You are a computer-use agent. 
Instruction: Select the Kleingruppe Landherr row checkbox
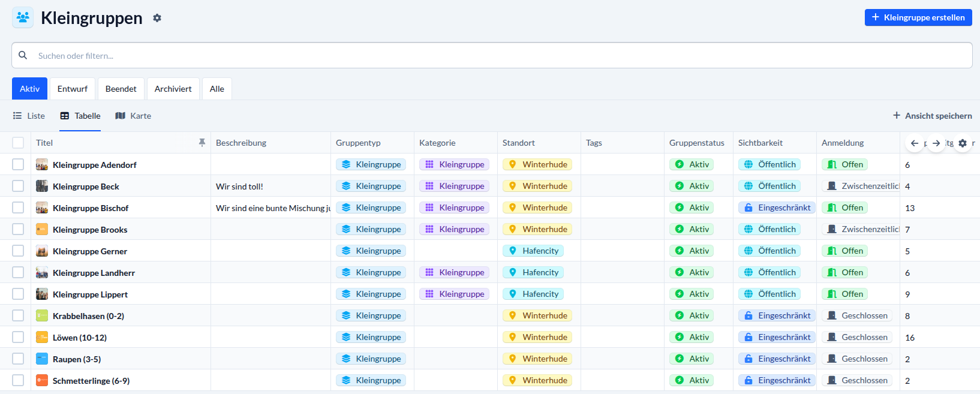click(x=18, y=272)
